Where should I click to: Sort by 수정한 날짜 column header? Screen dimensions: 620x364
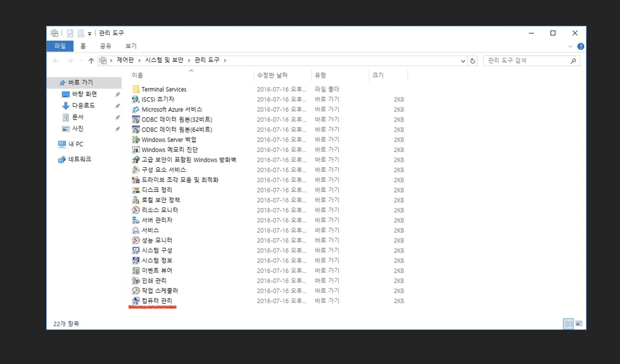tap(272, 75)
